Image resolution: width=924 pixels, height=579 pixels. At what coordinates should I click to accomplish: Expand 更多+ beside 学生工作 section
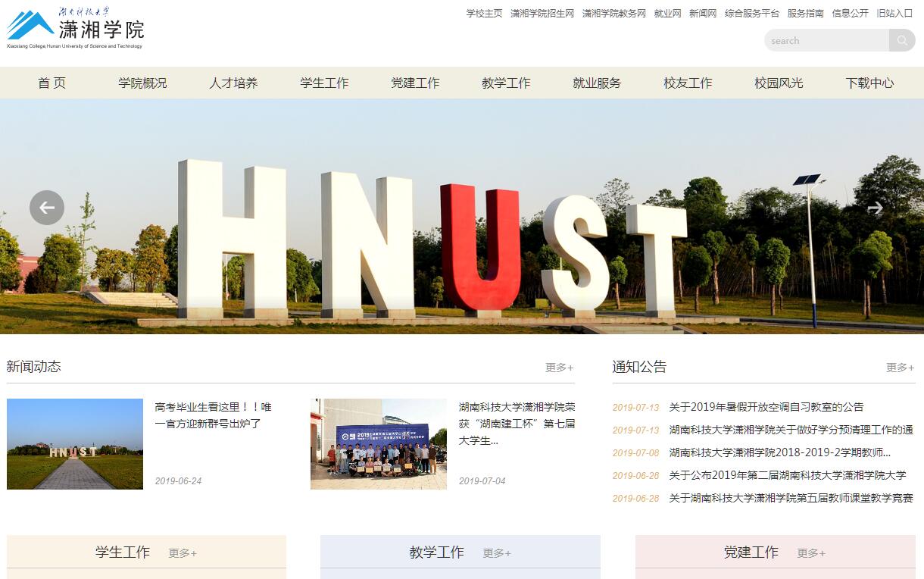tap(183, 553)
